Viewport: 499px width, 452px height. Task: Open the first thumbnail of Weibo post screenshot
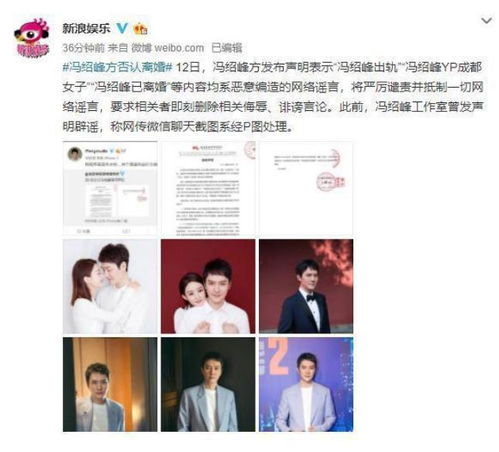tap(110, 188)
